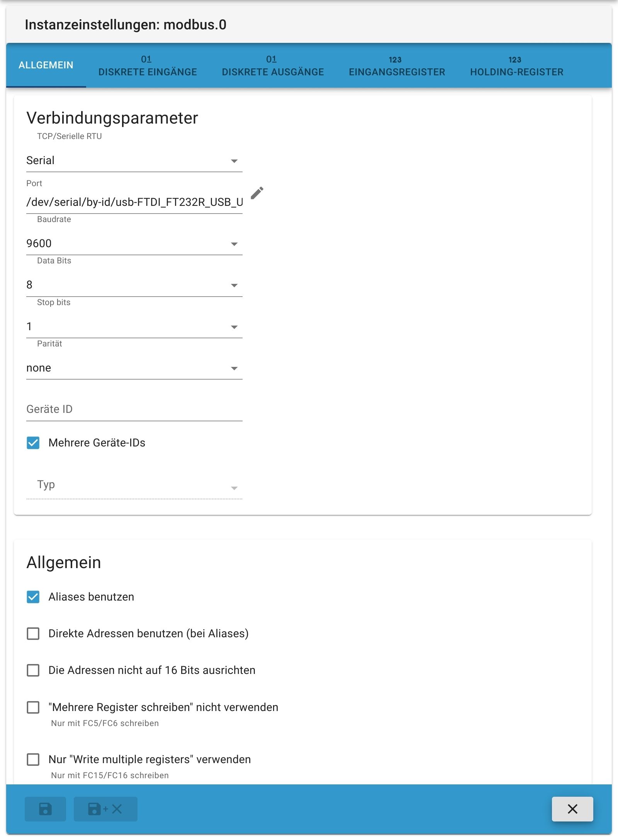618x840 pixels.
Task: Uncheck the Mehrere Geräte-IDs checkbox
Action: [x=33, y=443]
